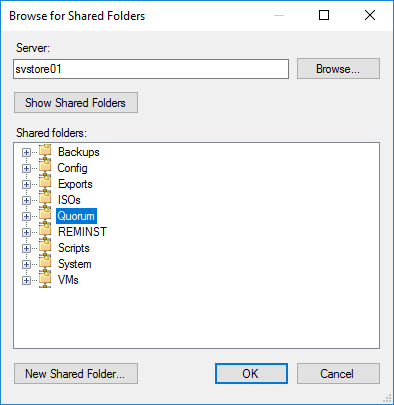The width and height of the screenshot is (394, 405).
Task: Click the ISOs shared folder icon
Action: pos(45,199)
